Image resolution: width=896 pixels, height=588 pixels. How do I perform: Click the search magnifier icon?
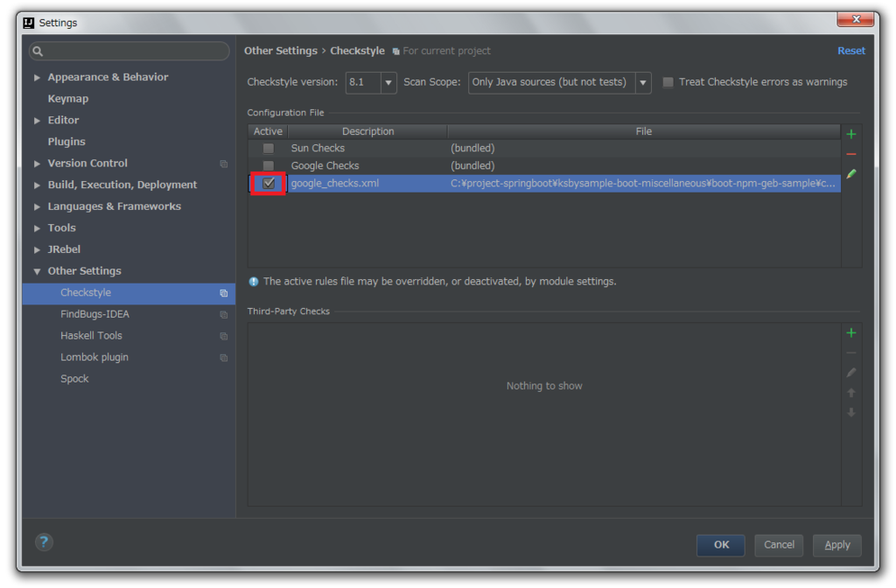click(38, 52)
